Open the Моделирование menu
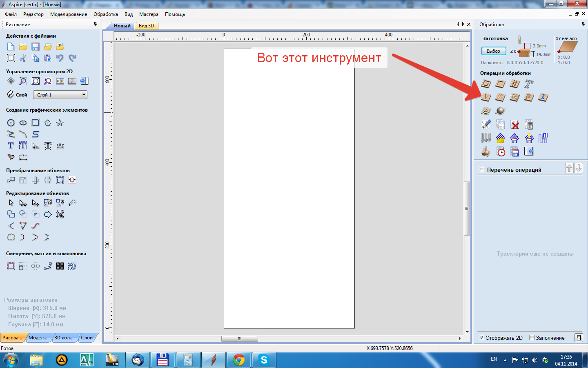 [69, 14]
